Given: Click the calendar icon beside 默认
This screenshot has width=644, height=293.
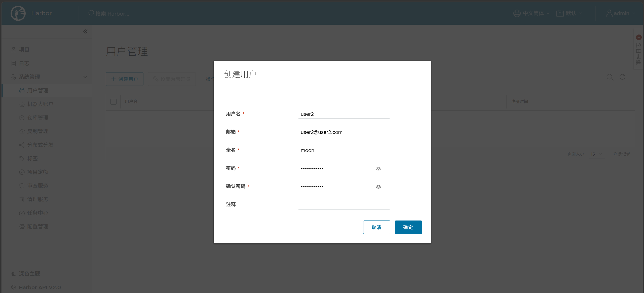Looking at the screenshot, I should tap(560, 13).
